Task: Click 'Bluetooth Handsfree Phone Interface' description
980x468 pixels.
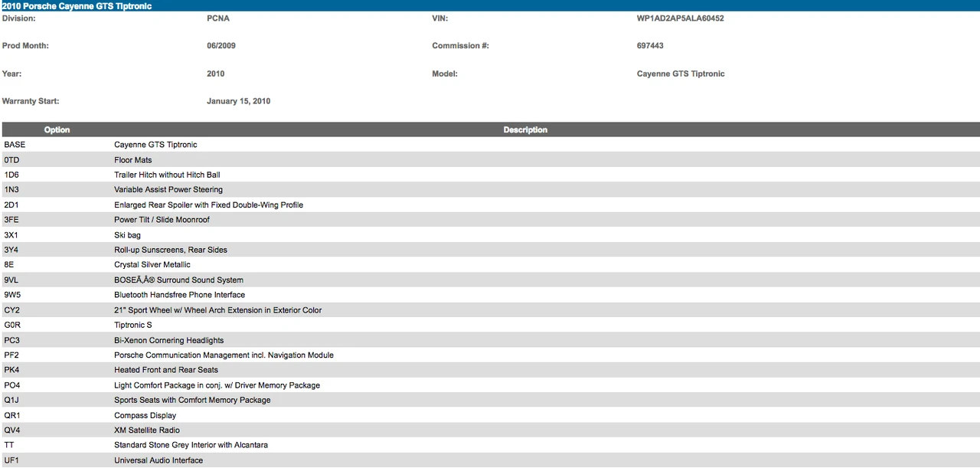Action: 180,295
